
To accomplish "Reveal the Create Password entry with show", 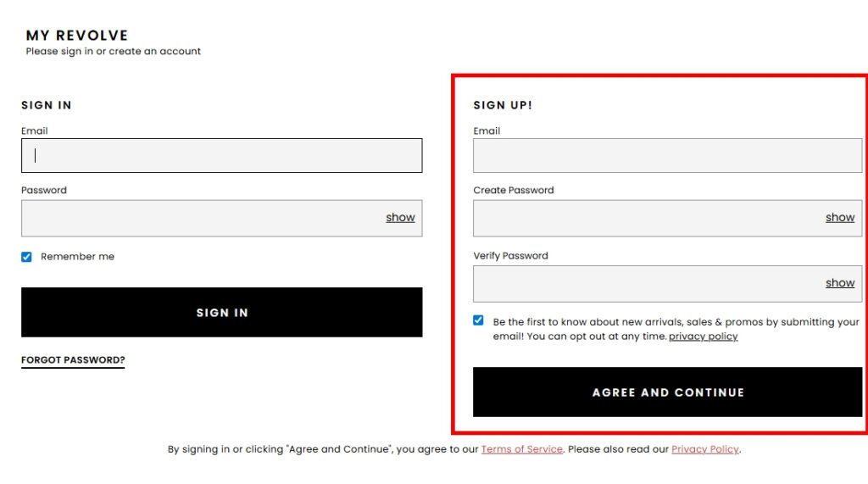I will click(840, 218).
